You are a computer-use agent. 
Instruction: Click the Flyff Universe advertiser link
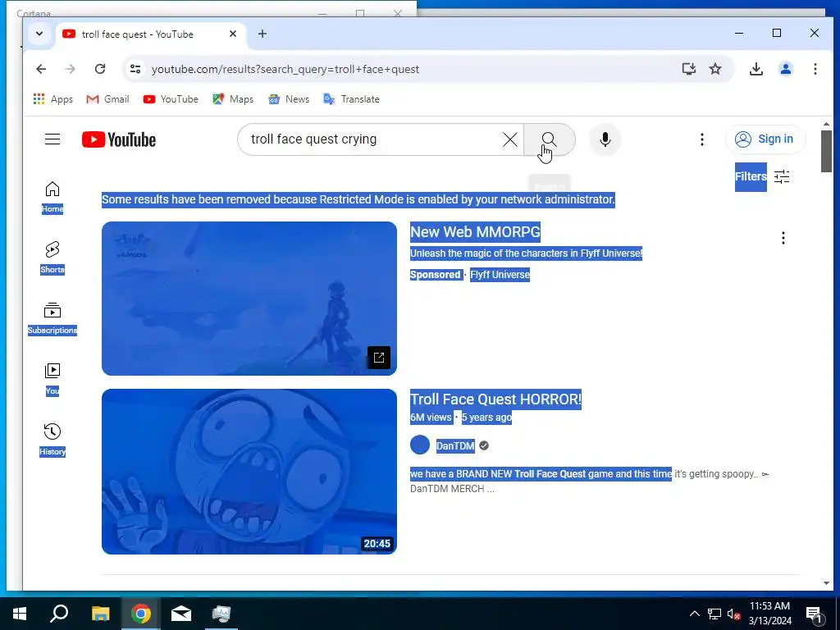(x=500, y=275)
